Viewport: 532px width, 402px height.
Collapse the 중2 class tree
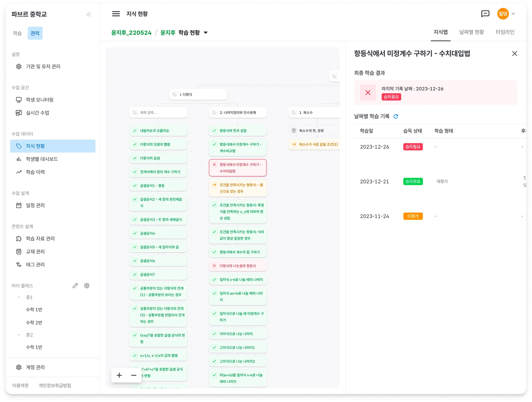(x=19, y=335)
